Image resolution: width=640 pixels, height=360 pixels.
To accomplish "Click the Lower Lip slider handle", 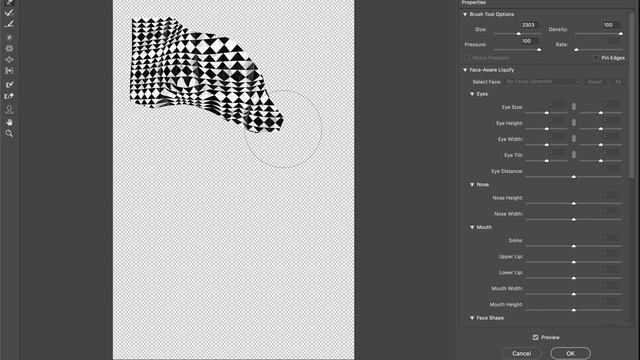I will coord(573,278).
